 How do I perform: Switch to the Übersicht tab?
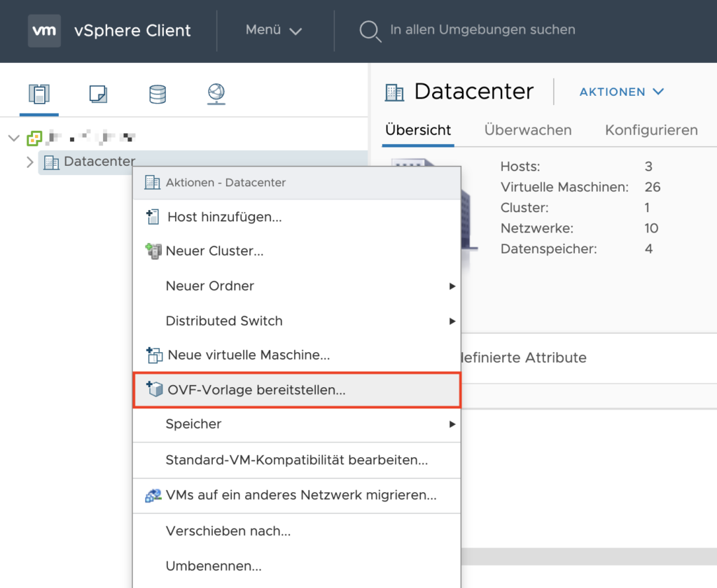point(418,130)
